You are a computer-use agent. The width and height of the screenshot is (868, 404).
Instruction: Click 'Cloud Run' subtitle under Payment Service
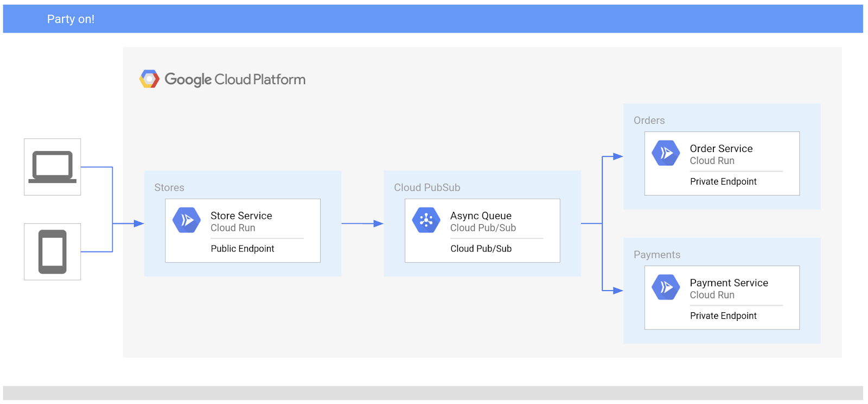pos(712,295)
